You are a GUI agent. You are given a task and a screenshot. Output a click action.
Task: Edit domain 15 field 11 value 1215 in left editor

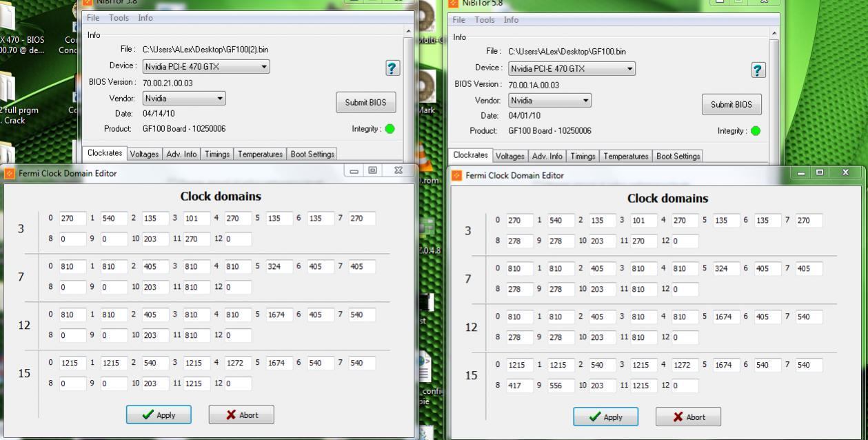point(196,383)
